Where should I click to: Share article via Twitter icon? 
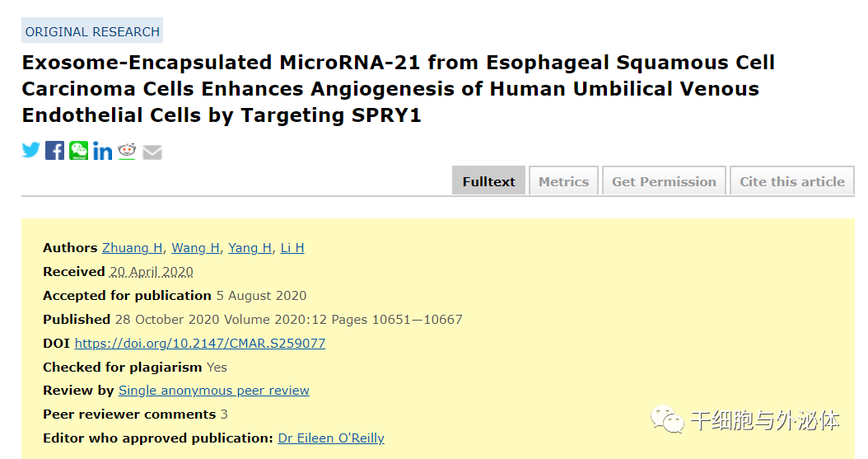[31, 150]
